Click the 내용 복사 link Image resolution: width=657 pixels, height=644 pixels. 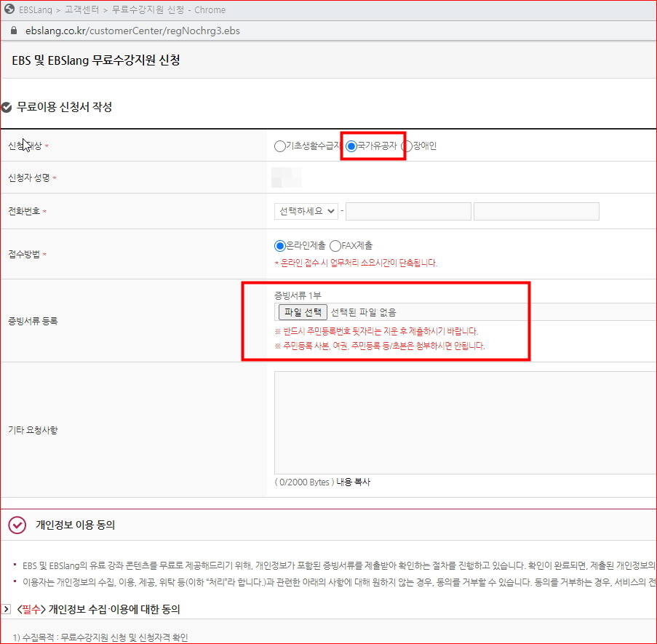click(353, 482)
